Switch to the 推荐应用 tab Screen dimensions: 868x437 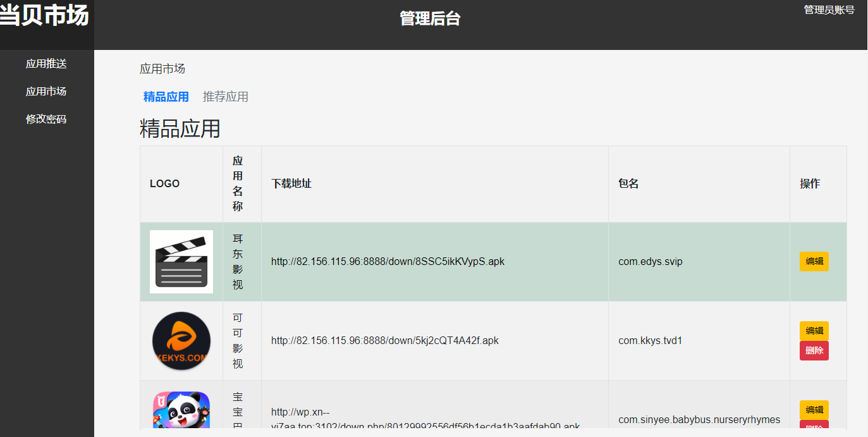224,96
